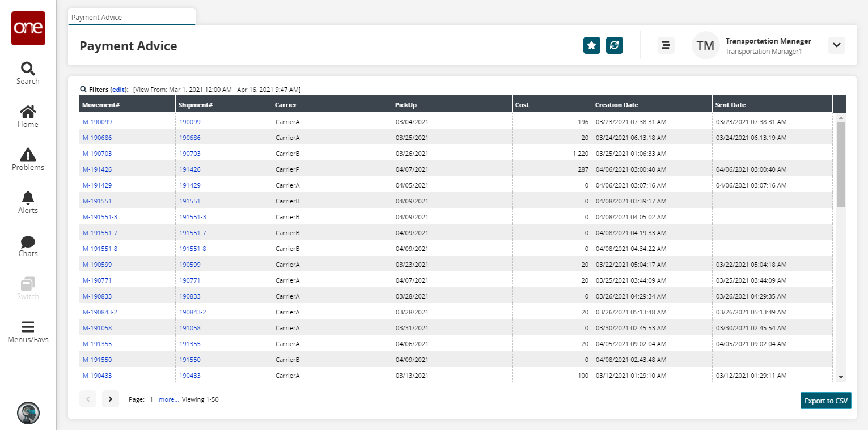Click sent date 04/06/2021 03:00:40 AM
Viewport: 868px width, 430px height.
[x=751, y=169]
